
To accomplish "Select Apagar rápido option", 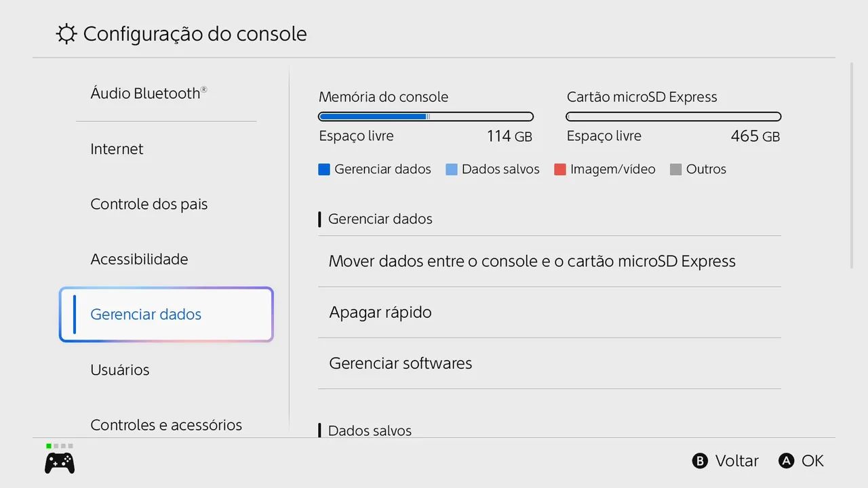I will (x=549, y=312).
